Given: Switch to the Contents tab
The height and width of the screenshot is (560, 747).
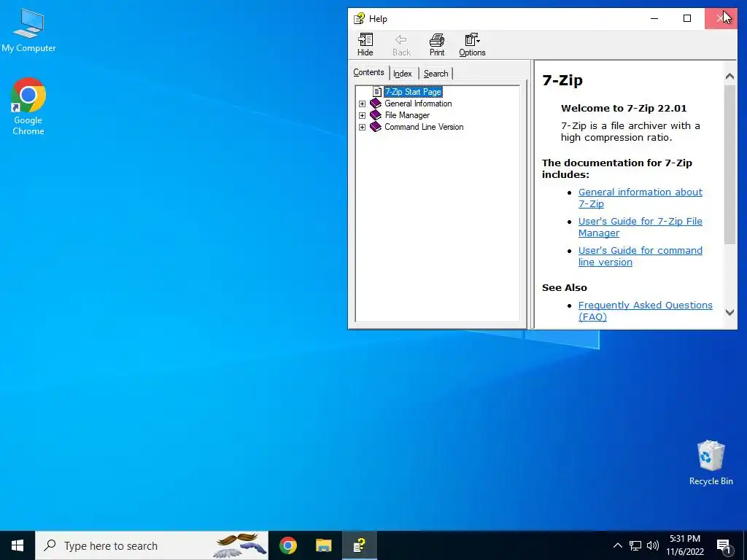Looking at the screenshot, I should point(368,72).
